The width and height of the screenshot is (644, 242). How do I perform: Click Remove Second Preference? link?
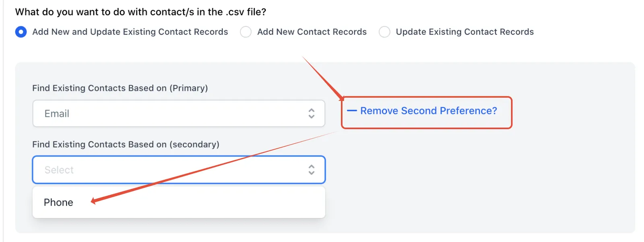point(429,111)
